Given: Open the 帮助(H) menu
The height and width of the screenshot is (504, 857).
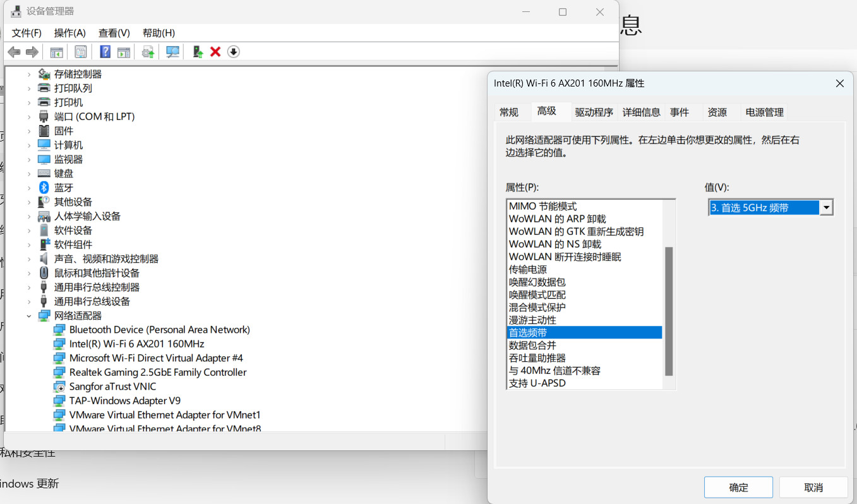Looking at the screenshot, I should [159, 33].
